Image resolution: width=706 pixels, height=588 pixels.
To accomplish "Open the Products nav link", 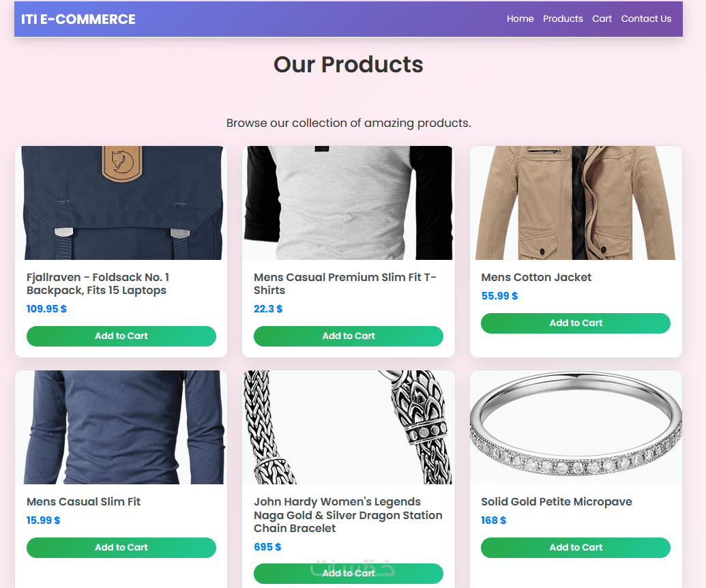I will click(563, 19).
